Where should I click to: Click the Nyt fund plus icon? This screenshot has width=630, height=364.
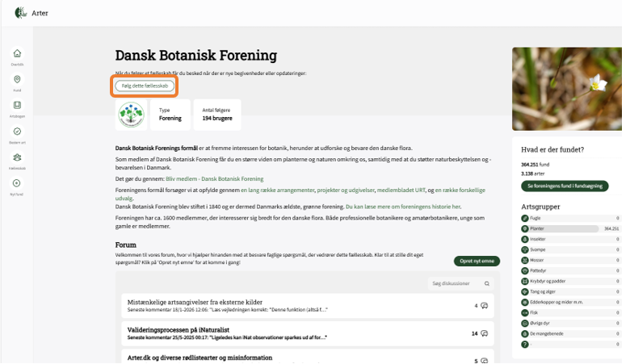(17, 183)
